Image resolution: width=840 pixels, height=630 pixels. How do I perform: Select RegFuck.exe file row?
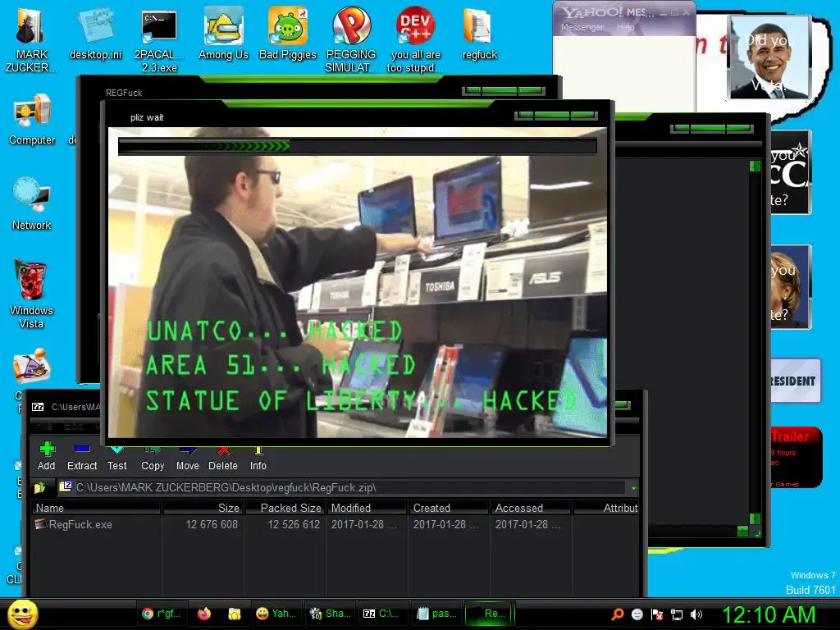click(336, 524)
